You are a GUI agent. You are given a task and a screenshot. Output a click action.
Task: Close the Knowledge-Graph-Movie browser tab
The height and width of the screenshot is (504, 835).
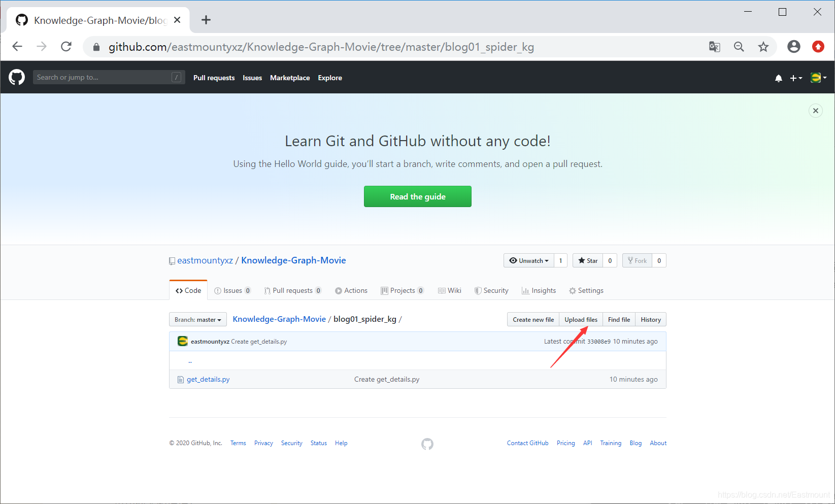click(177, 20)
